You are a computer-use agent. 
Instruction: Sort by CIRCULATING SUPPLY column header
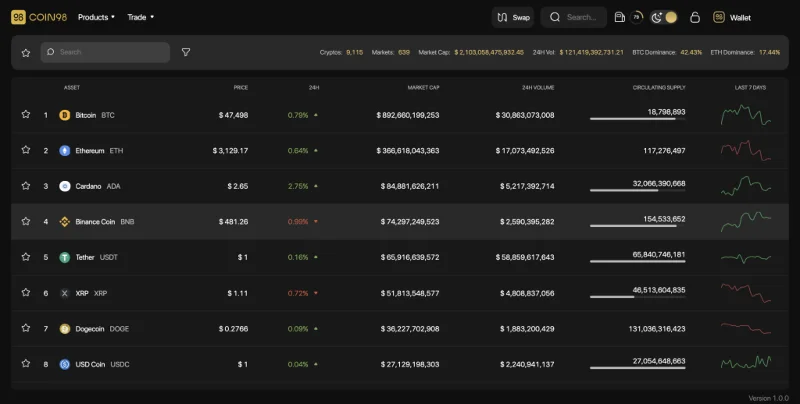659,88
